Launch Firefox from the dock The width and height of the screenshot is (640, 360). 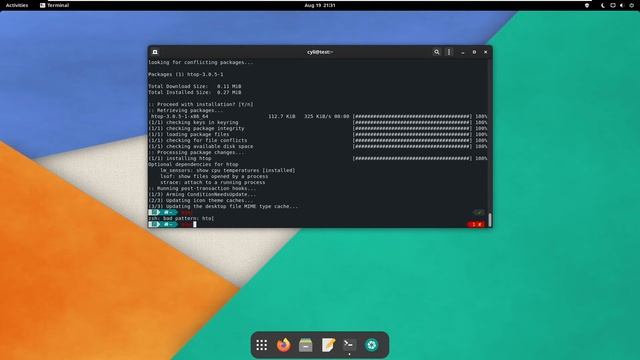pos(284,345)
